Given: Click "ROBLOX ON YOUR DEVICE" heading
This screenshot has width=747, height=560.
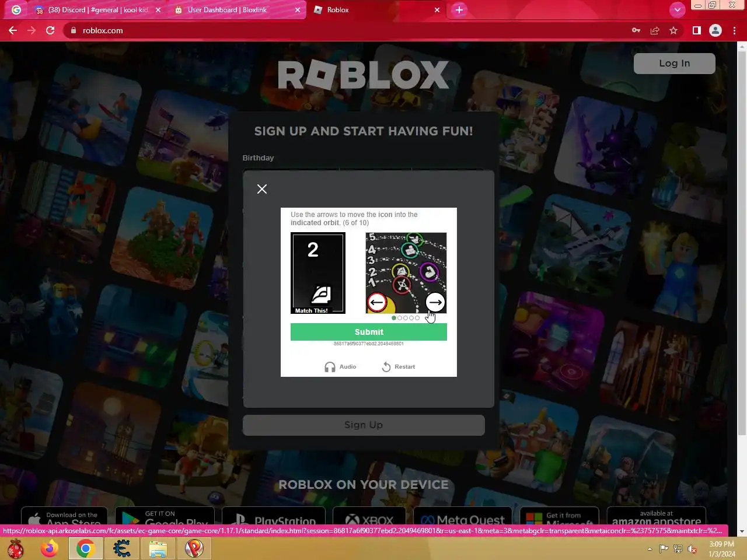Looking at the screenshot, I should click(364, 485).
